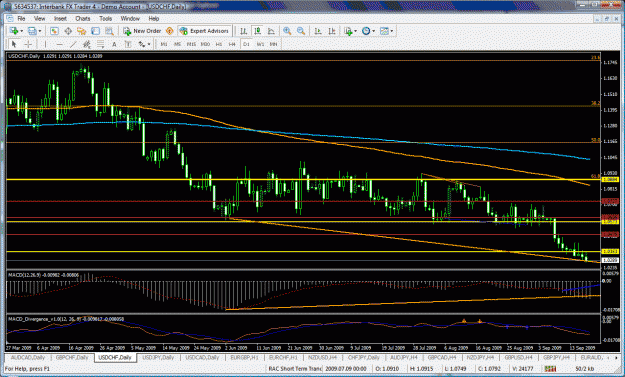Switch to the USDJPY,Daily chart tab
Image resolution: width=625 pixels, height=377 pixels.
(x=158, y=357)
